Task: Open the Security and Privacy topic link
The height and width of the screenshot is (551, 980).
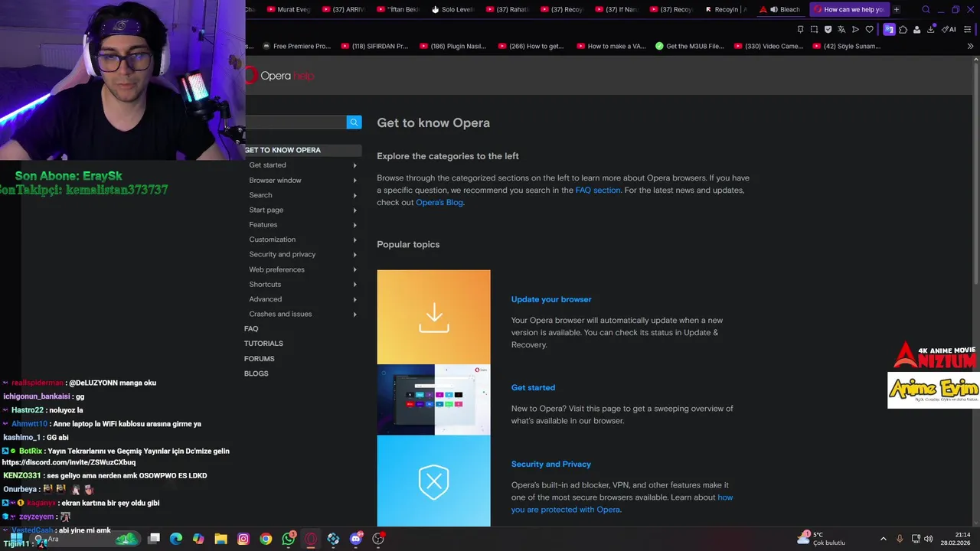Action: [x=551, y=465]
